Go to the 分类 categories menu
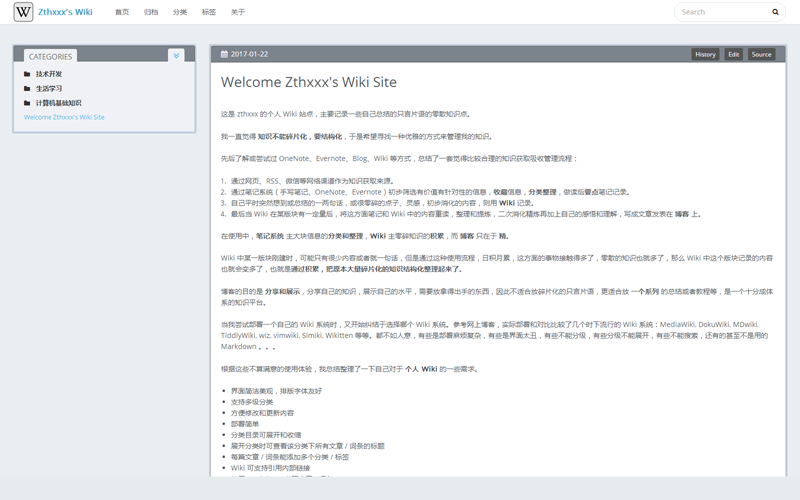The image size is (800, 500). click(180, 12)
